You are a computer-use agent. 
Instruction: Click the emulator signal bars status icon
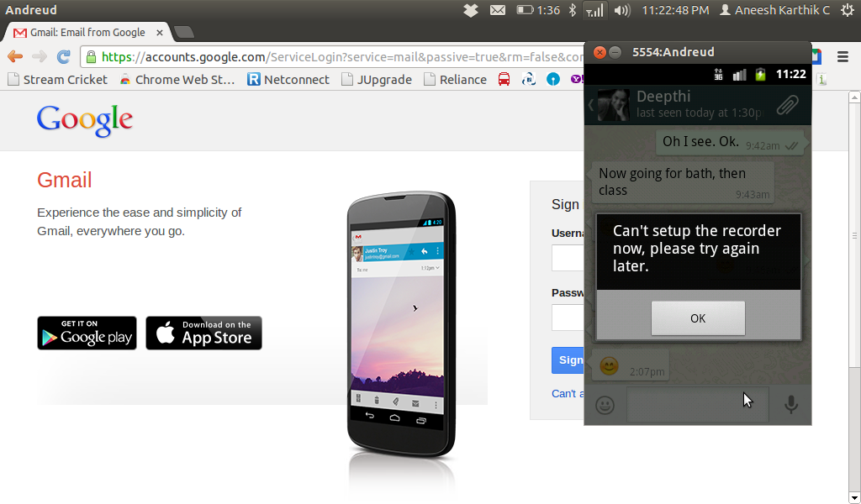coord(740,74)
